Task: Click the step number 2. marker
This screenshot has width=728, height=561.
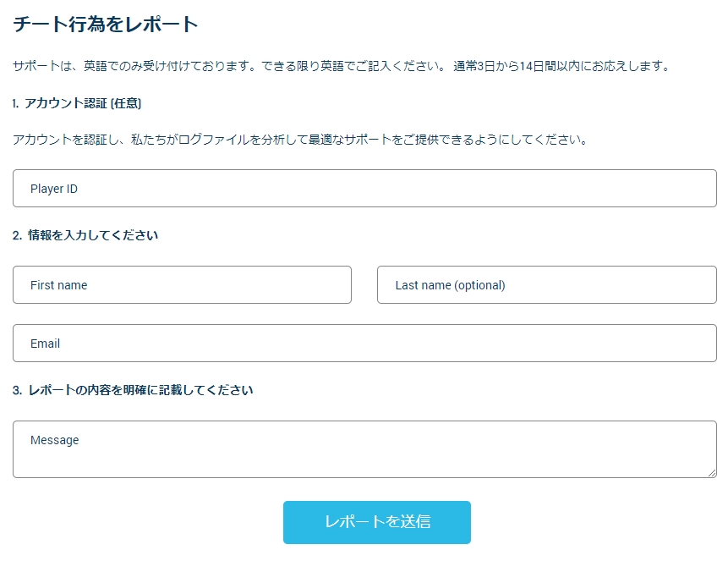Action: [17, 235]
